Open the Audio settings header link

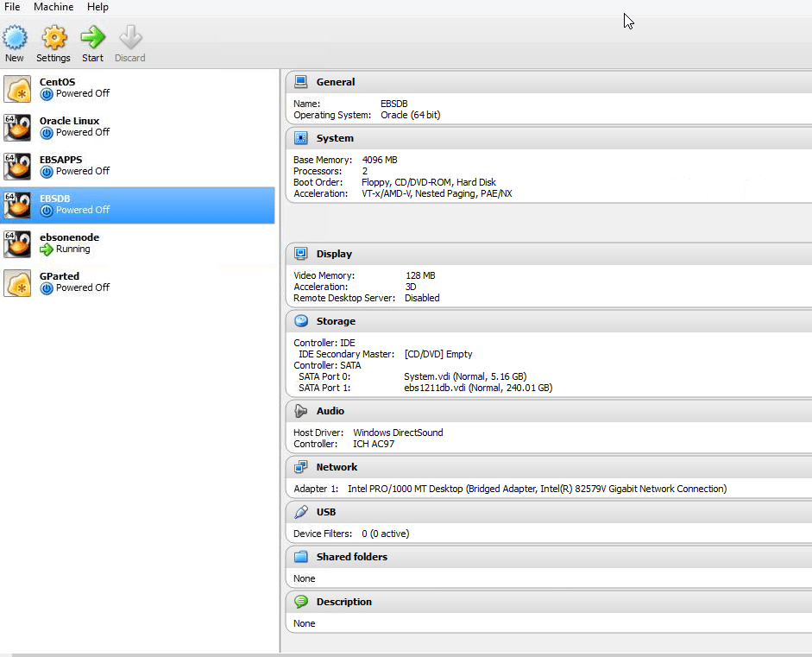pos(330,411)
